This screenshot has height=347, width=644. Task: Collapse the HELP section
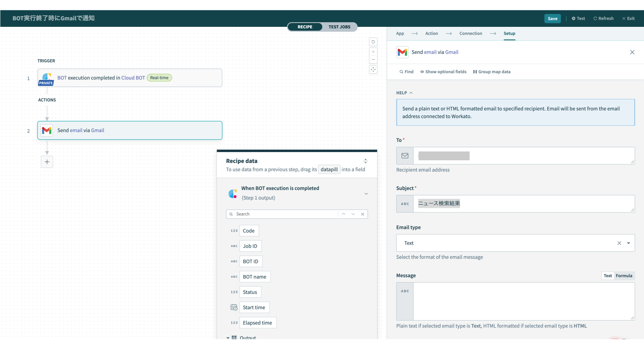(404, 93)
